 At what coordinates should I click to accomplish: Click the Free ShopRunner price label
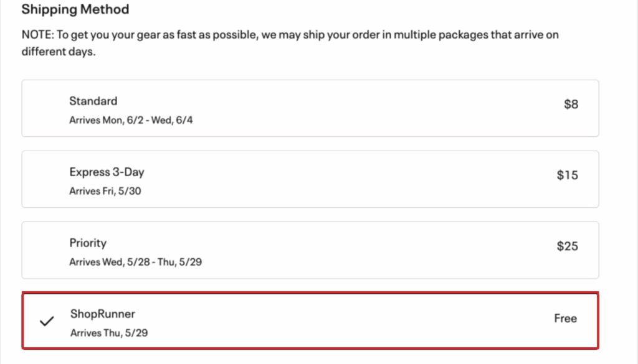pos(565,319)
